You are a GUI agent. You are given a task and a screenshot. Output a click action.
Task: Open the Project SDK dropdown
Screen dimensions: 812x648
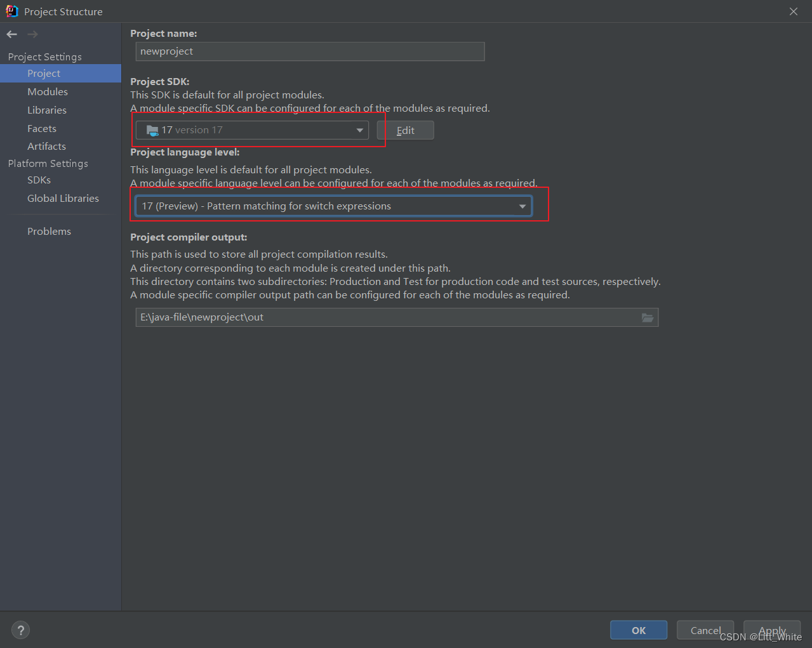click(252, 130)
